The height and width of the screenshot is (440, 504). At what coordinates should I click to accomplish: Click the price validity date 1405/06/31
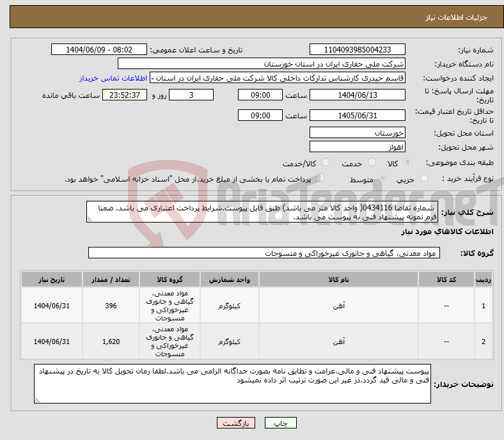[x=357, y=115]
